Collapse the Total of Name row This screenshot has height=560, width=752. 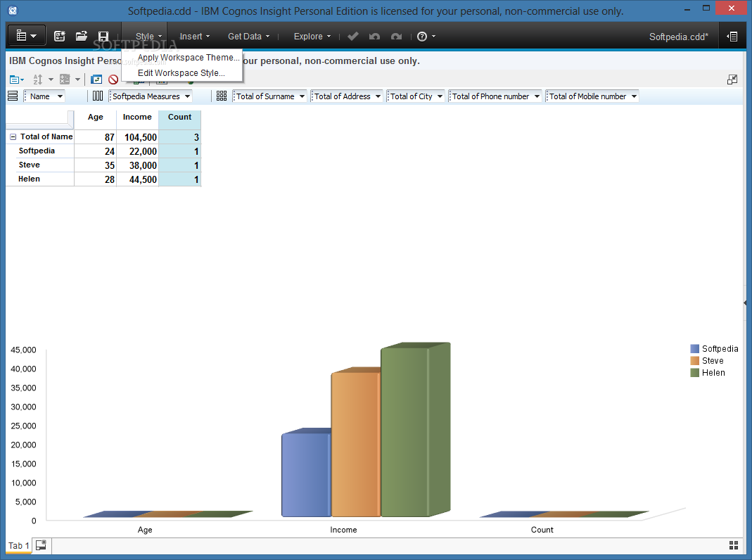[x=13, y=137]
